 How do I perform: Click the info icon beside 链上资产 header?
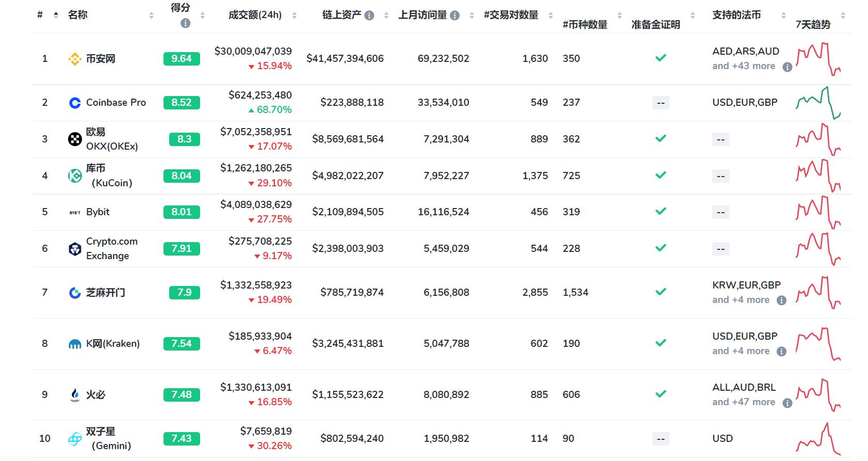(369, 15)
